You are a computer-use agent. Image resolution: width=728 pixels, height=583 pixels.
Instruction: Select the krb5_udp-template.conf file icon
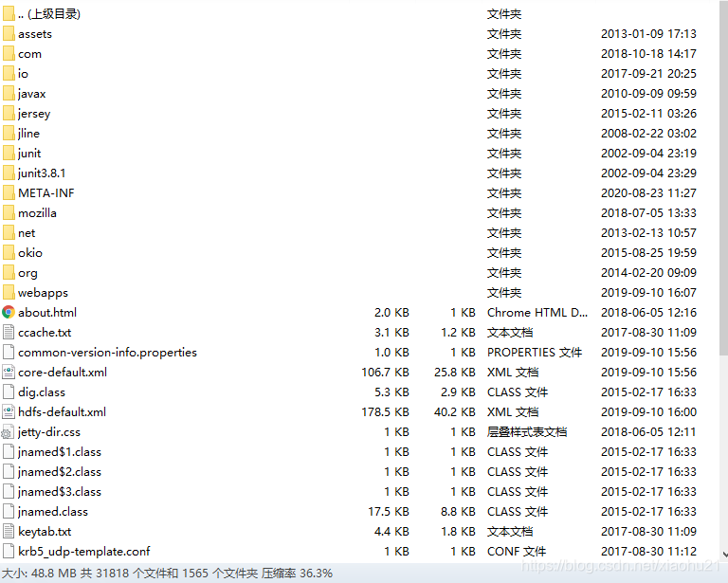9,552
